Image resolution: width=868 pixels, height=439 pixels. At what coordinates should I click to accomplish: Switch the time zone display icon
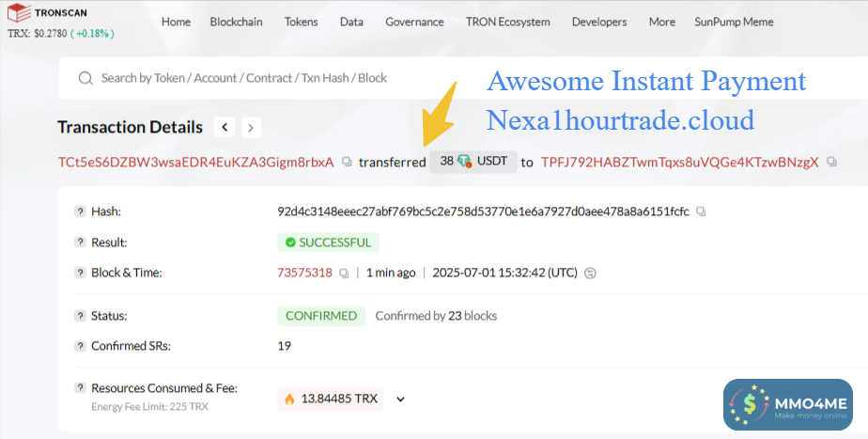coord(590,273)
